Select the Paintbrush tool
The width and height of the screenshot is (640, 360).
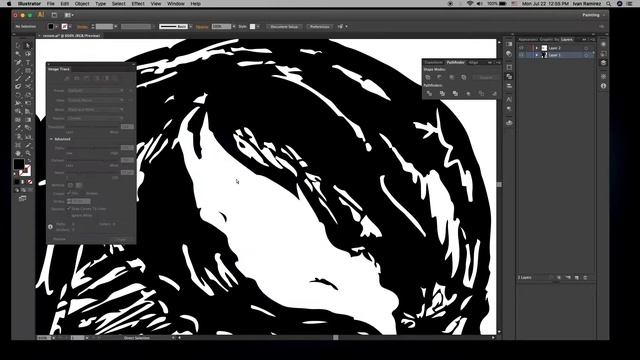tap(18, 78)
